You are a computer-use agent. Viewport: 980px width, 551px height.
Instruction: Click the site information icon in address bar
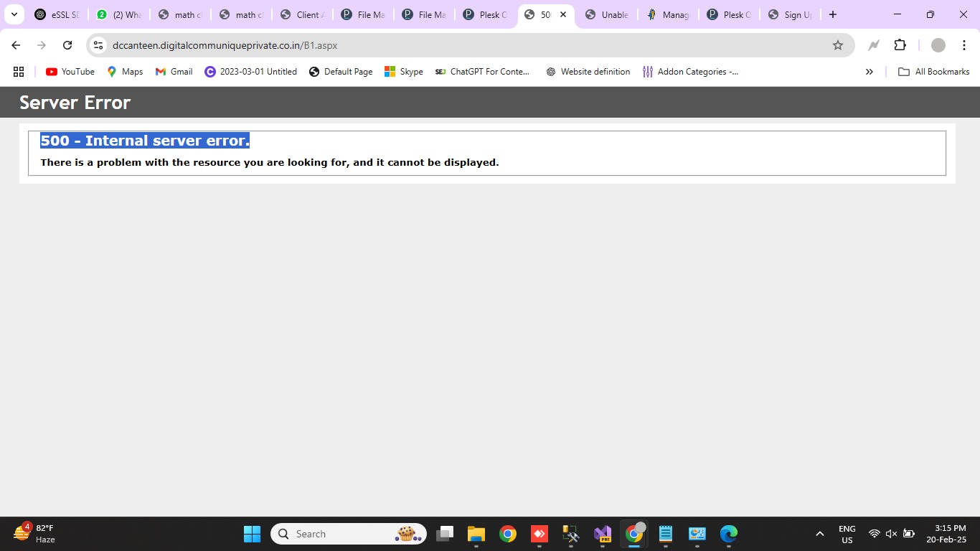[x=99, y=45]
